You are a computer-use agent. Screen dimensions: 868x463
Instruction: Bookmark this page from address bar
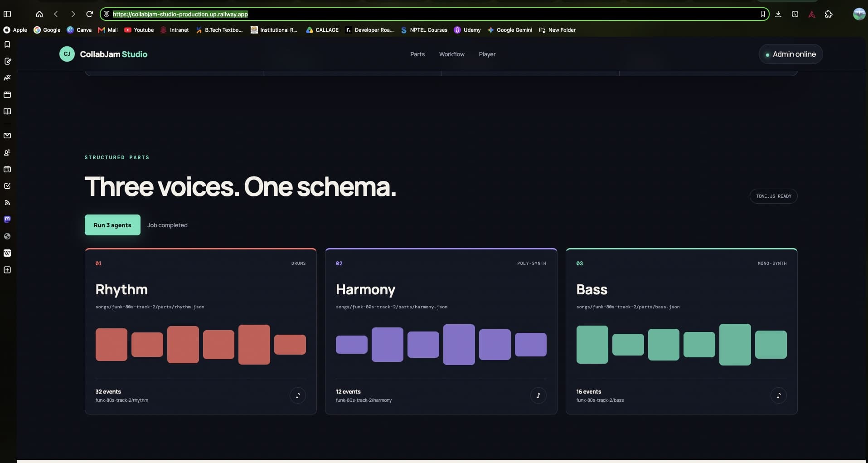(x=763, y=14)
